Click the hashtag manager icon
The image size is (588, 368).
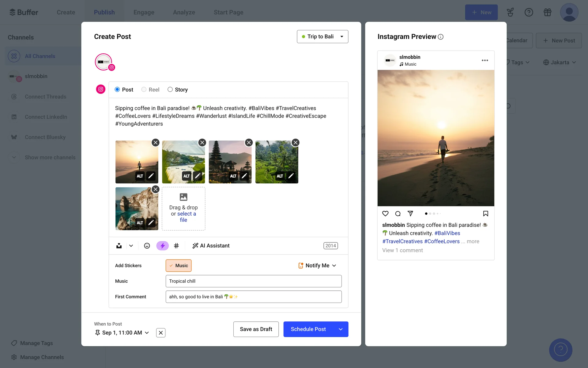pos(176,246)
